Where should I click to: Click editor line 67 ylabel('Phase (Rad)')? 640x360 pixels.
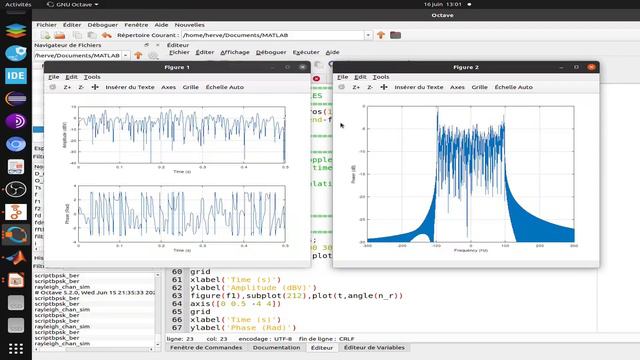coord(243,328)
